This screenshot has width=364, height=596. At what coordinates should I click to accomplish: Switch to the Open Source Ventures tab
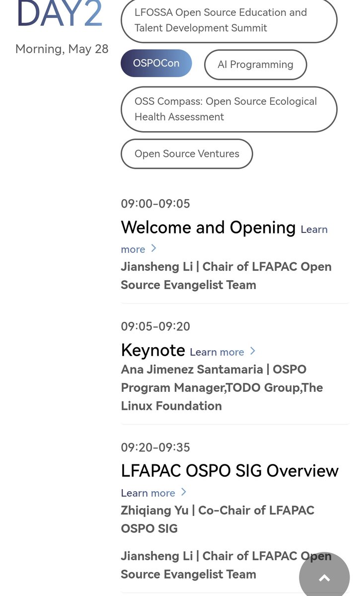click(x=187, y=154)
